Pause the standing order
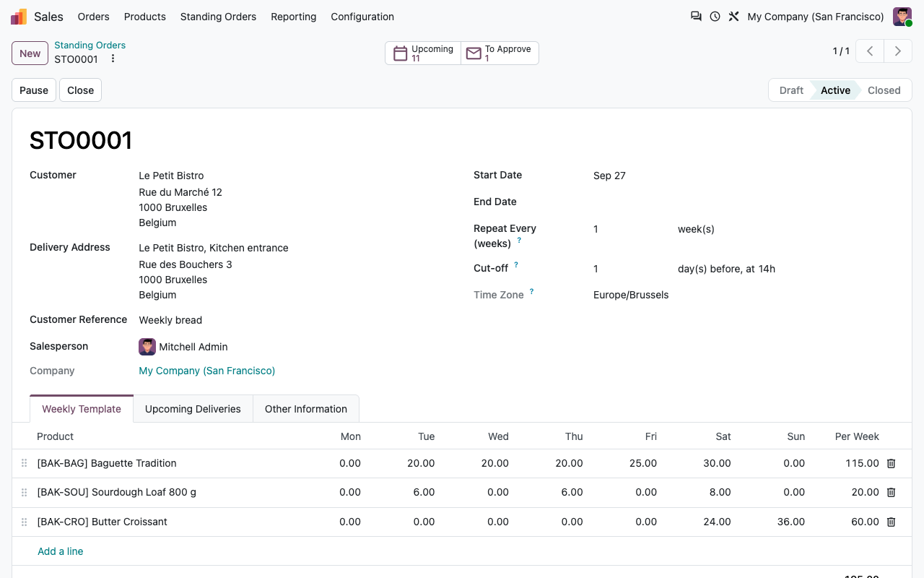Screen dimensions: 924x578 point(34,90)
